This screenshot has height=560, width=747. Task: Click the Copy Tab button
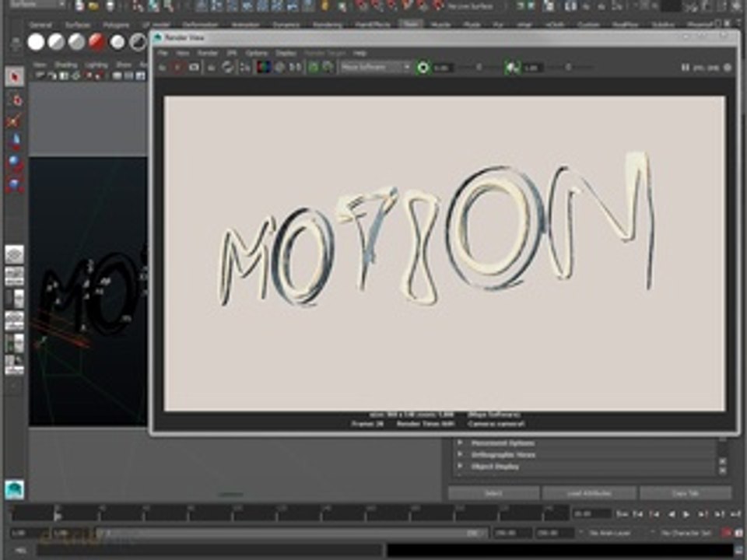(686, 493)
